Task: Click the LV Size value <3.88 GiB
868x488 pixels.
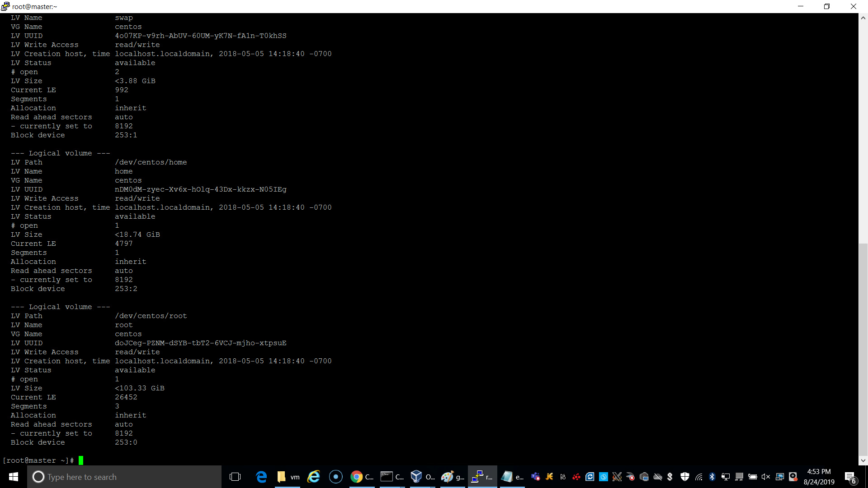Action: 135,81
